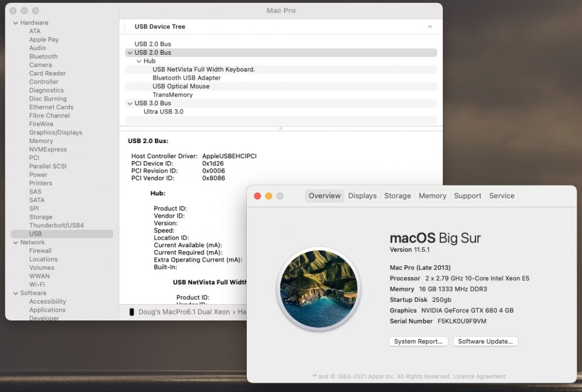The image size is (582, 392).
Task: Open the Storage tab in About This Mac
Action: [x=397, y=196]
